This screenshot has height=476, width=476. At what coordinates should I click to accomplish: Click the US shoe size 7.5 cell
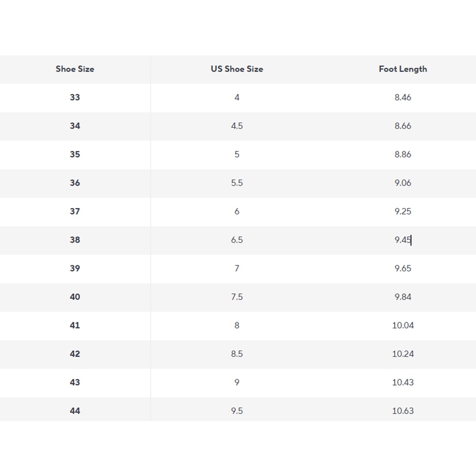pyautogui.click(x=237, y=297)
